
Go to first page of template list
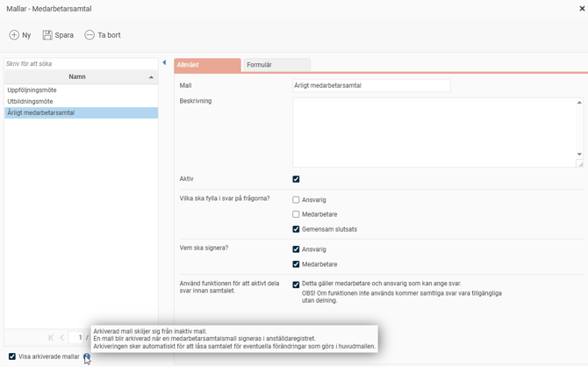pyautogui.click(x=51, y=337)
